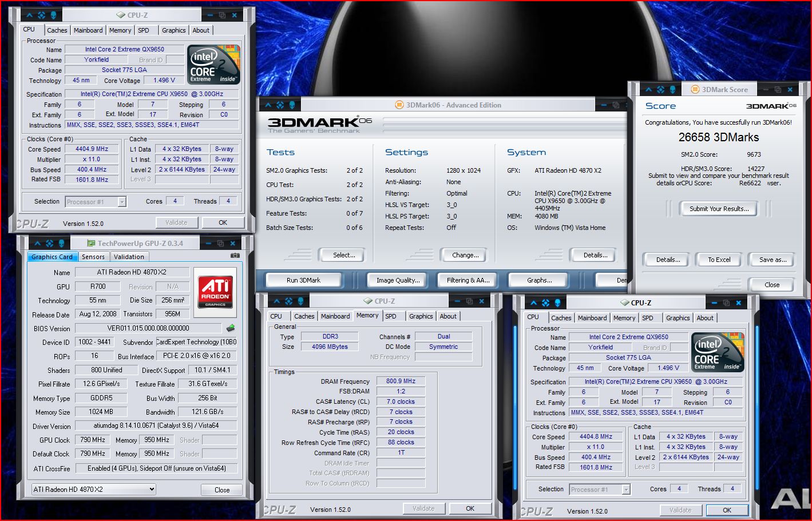
Task: Open About tab in CPU-Z Memory window
Action: 448,316
